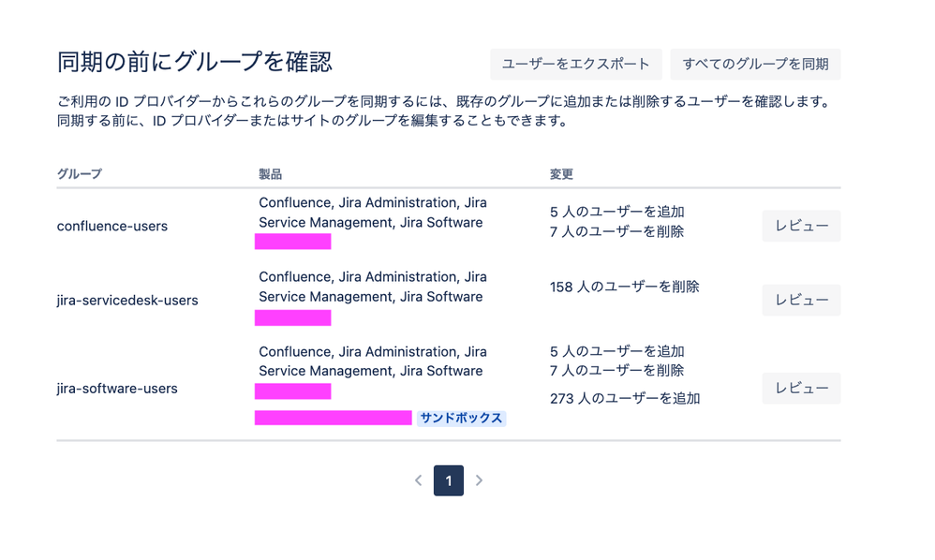This screenshot has height=560, width=935.
Task: Click the サンドボックス badge
Action: (x=462, y=419)
